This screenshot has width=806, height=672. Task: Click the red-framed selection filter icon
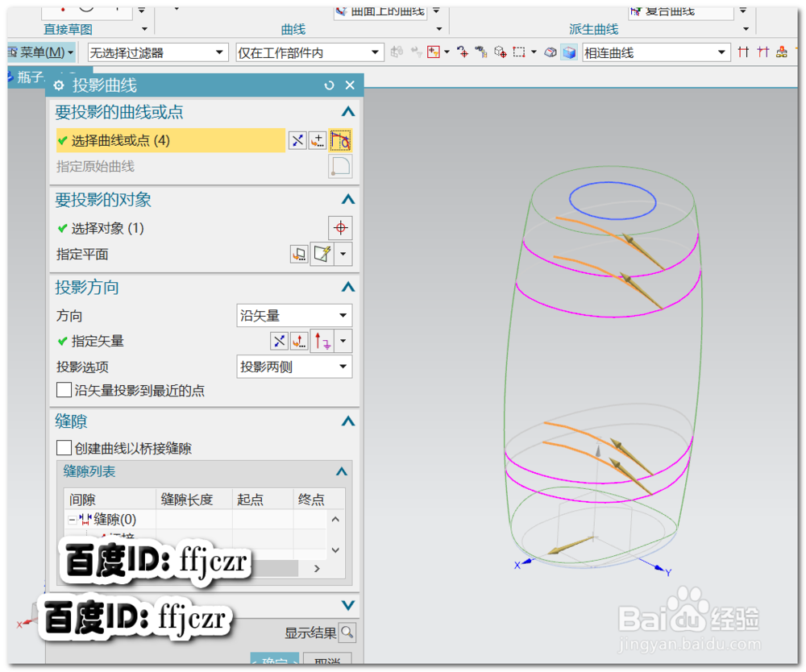point(434,52)
